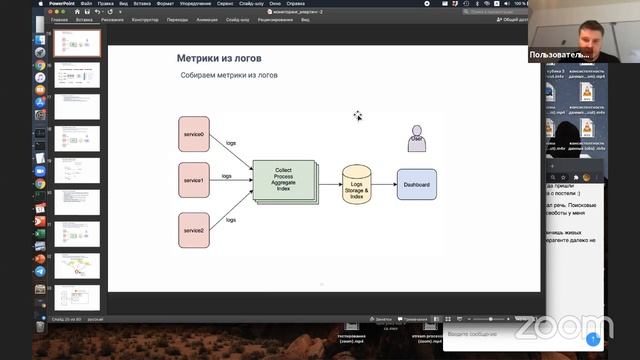
Task: Select the highlighted current slide thumbnail
Action: pyautogui.click(x=77, y=43)
